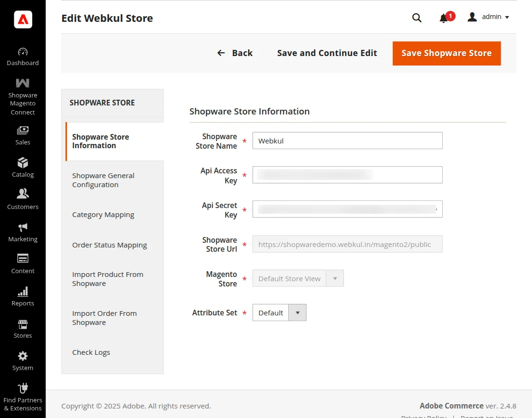Edit the Shopware Store Name field
The width and height of the screenshot is (532, 418).
pyautogui.click(x=347, y=141)
